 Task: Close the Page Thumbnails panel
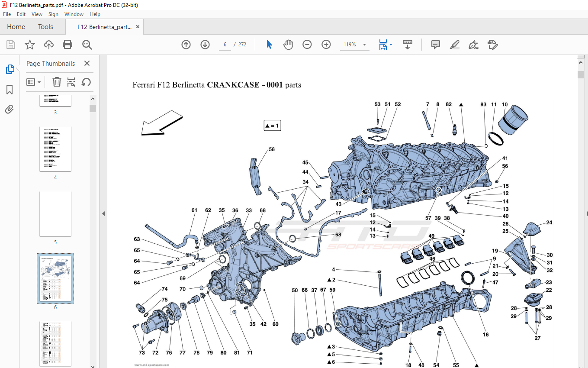pos(87,63)
